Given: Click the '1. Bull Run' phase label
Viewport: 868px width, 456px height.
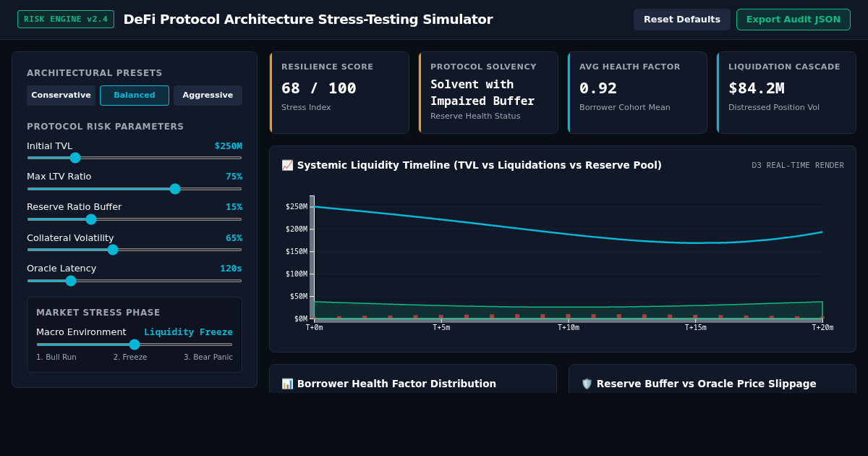Looking at the screenshot, I should pos(56,358).
